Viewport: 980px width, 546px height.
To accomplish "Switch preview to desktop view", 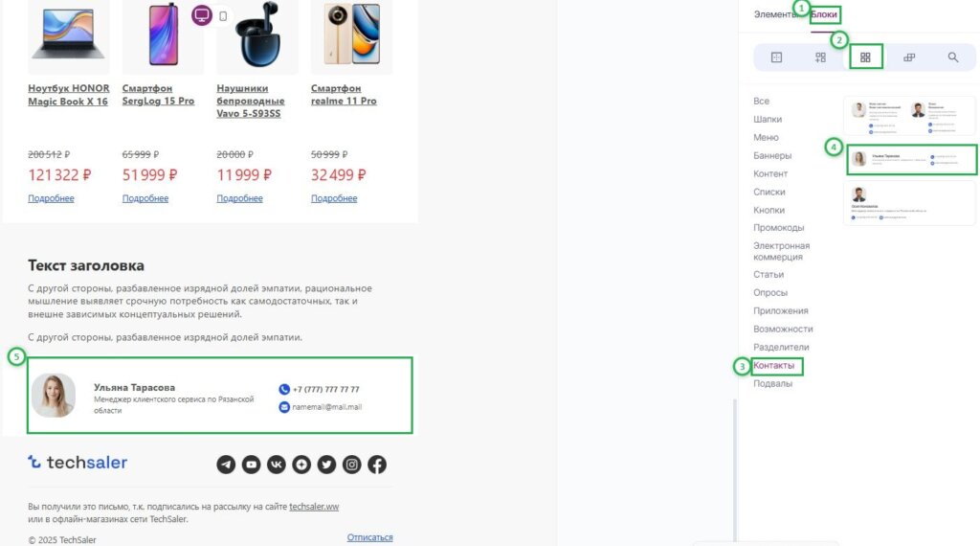I will [x=201, y=15].
